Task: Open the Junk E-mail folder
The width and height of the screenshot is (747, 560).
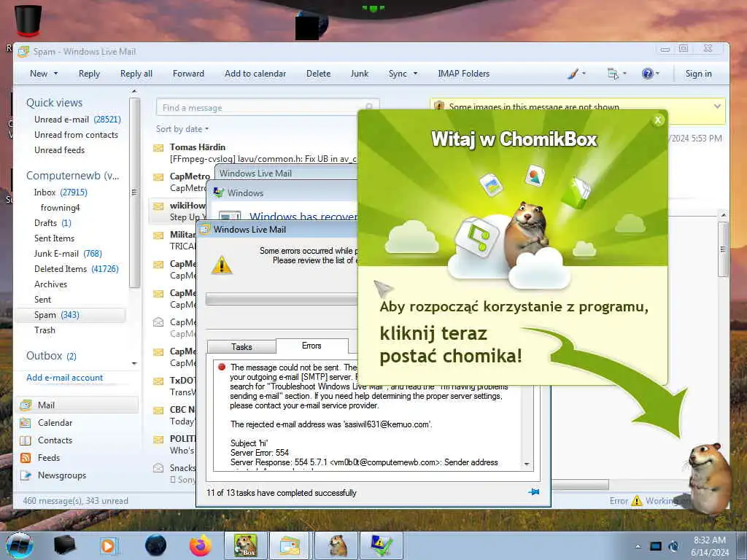Action: (x=68, y=254)
